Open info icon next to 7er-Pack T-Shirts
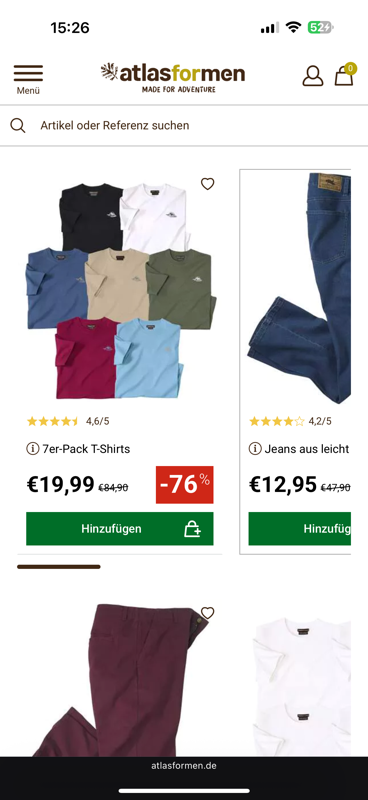 click(x=33, y=449)
